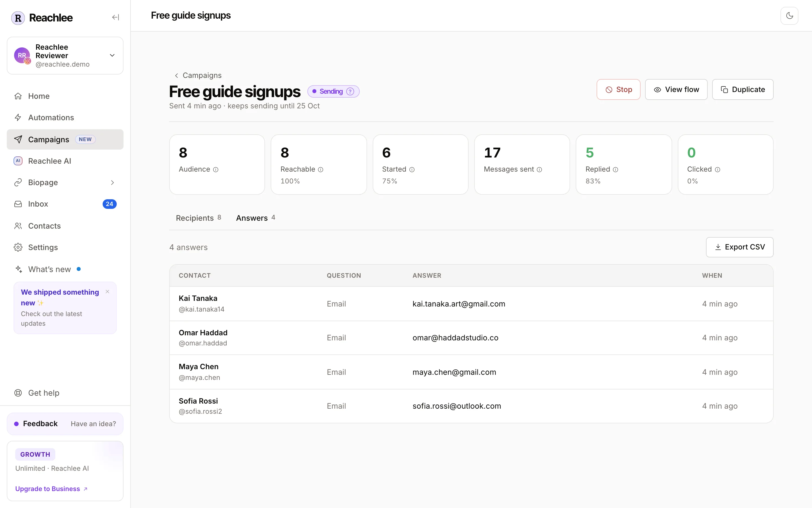
Task: Select the Answers tab
Action: (255, 218)
